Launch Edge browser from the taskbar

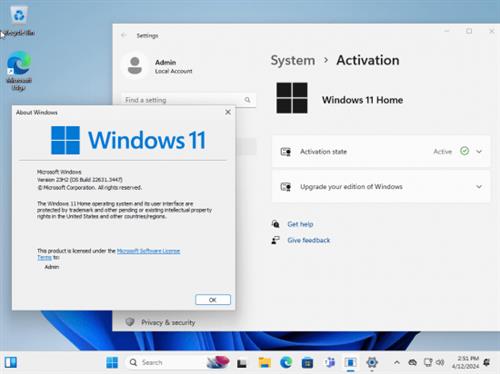pyautogui.click(x=286, y=362)
